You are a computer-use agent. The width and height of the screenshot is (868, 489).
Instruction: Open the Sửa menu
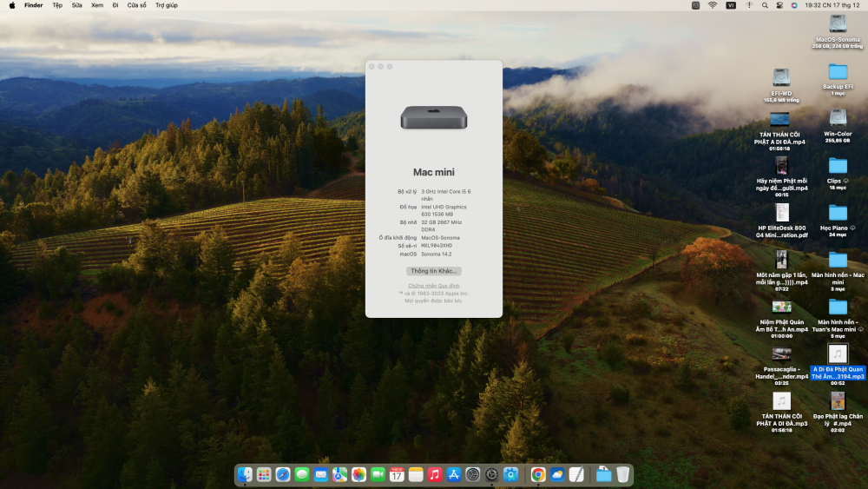click(x=76, y=5)
